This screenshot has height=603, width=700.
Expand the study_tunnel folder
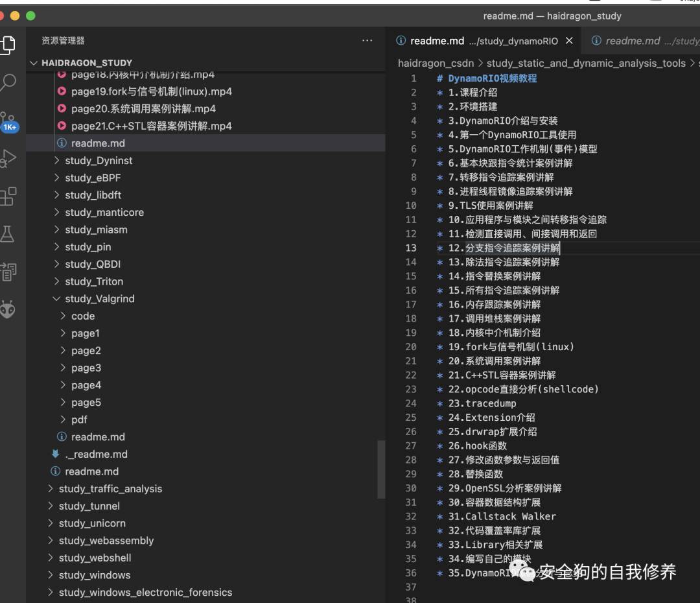89,506
